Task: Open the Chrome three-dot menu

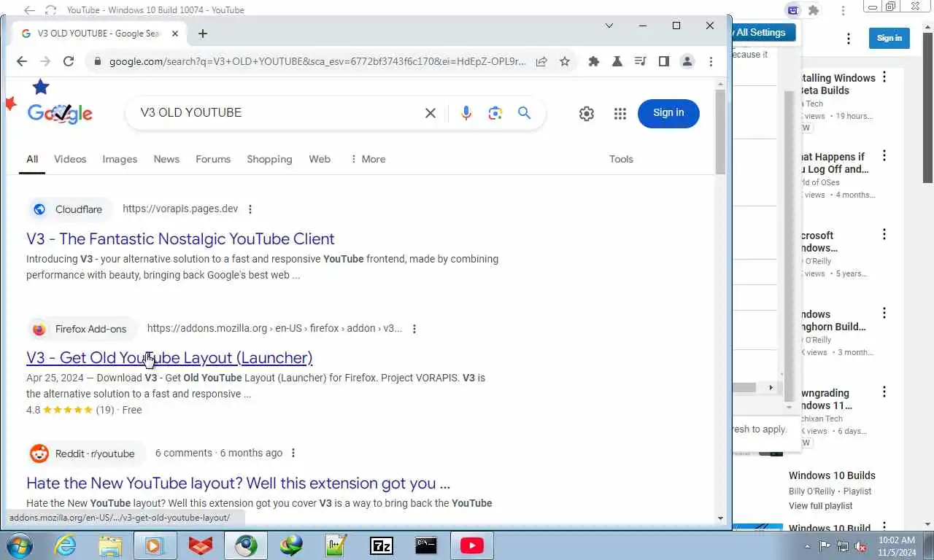Action: pos(711,62)
